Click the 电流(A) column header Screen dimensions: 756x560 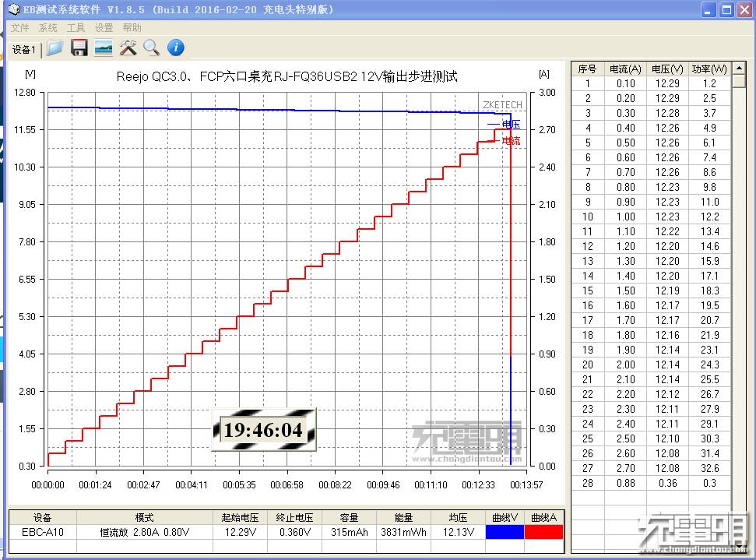[625, 69]
